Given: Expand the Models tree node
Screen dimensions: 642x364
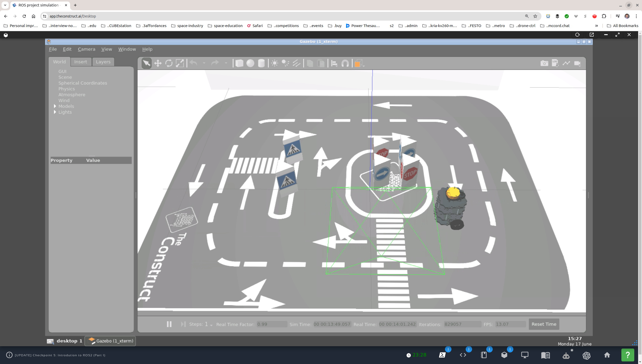Looking at the screenshot, I should click(55, 106).
